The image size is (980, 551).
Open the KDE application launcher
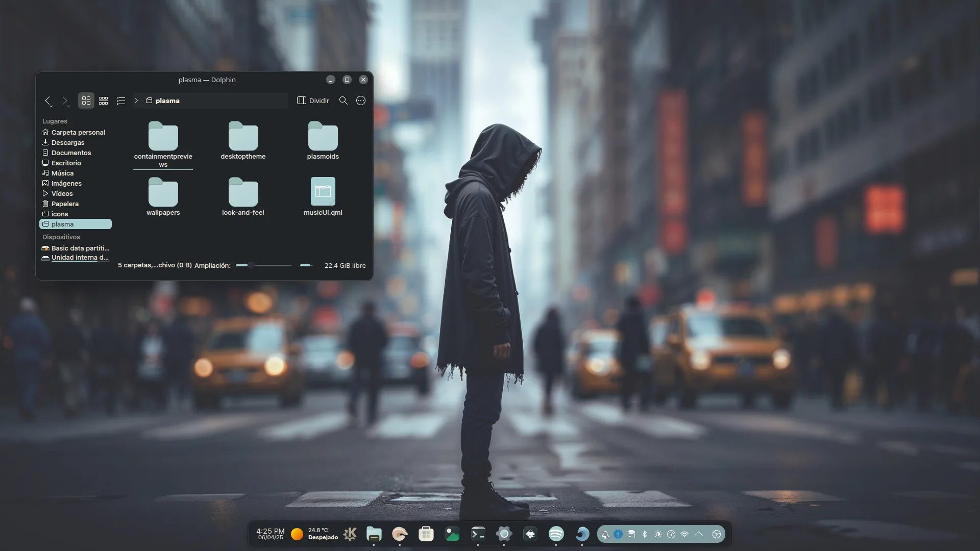click(x=350, y=534)
